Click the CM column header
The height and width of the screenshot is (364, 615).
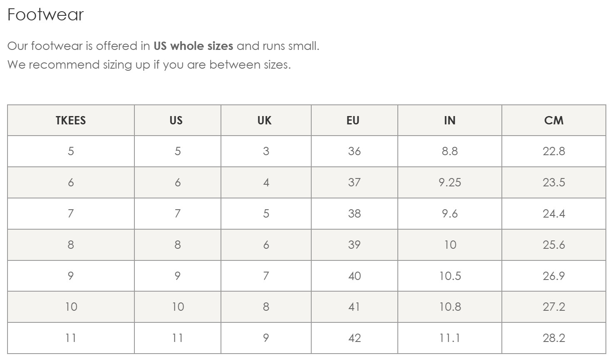coord(554,120)
